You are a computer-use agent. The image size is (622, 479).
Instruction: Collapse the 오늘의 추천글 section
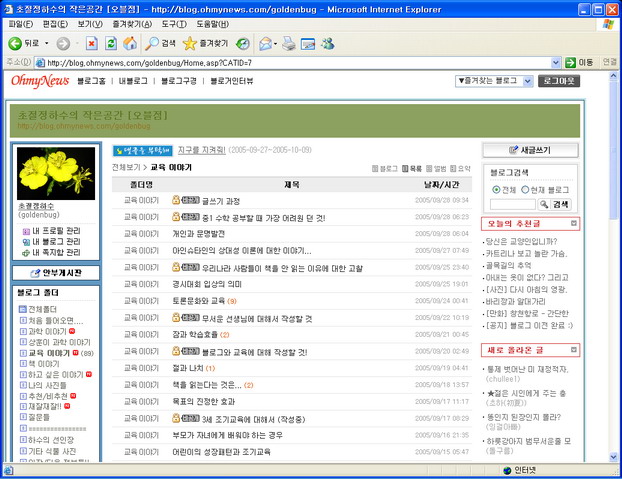coord(574,223)
